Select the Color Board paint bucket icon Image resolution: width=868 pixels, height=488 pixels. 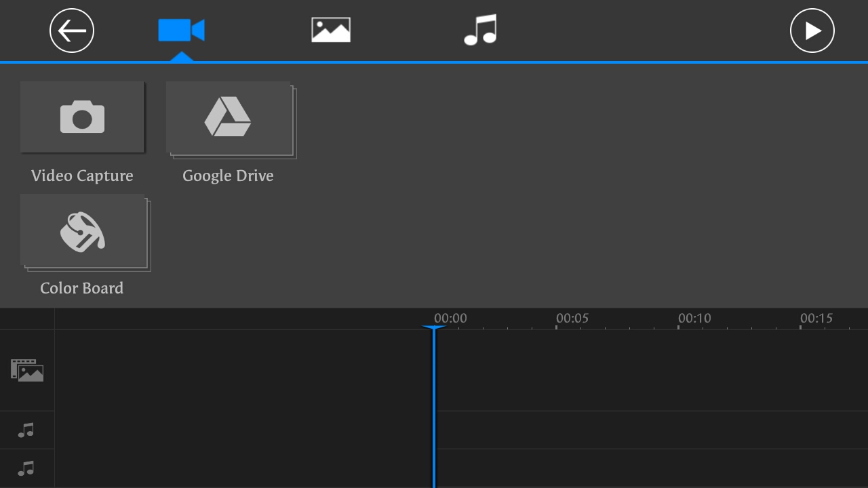82,232
